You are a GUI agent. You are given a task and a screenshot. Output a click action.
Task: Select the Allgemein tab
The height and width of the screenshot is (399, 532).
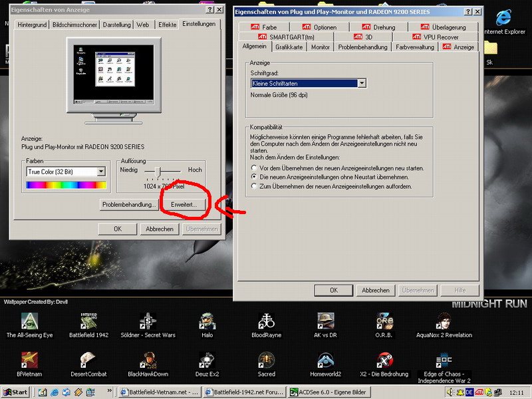click(255, 47)
